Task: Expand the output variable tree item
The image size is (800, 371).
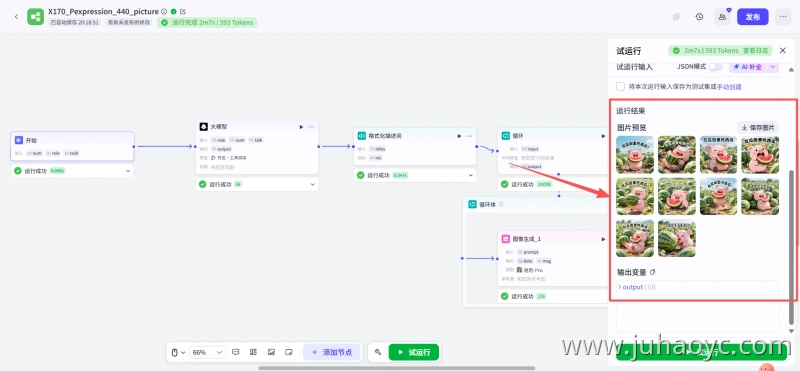Action: [633, 287]
